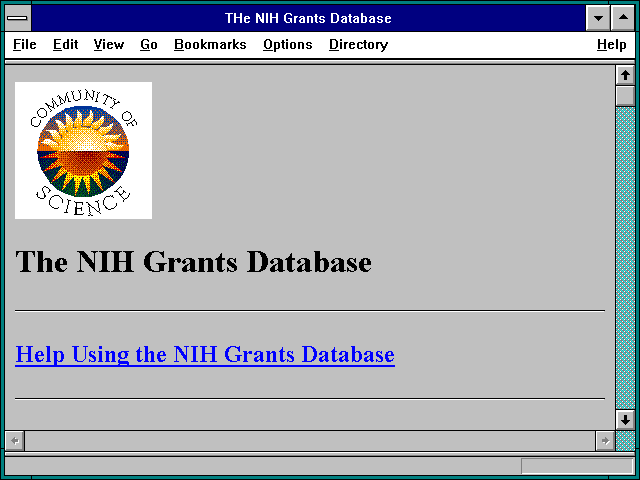The height and width of the screenshot is (480, 640).
Task: Click the horizontal scrollbar left arrow
Action: coord(15,441)
